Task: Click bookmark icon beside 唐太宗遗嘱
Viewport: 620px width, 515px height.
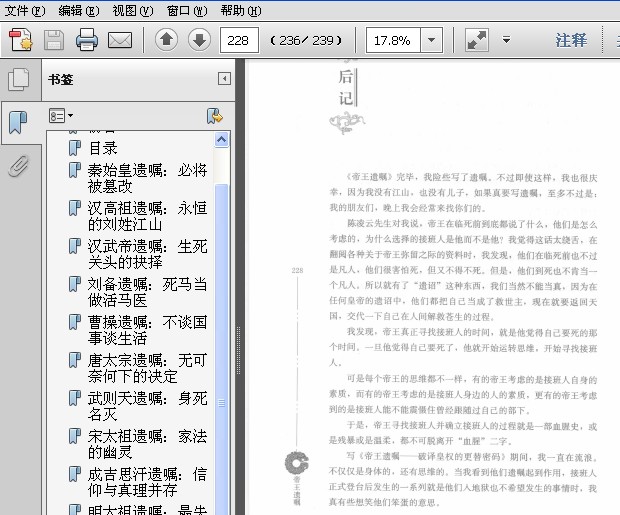Action: (x=74, y=360)
